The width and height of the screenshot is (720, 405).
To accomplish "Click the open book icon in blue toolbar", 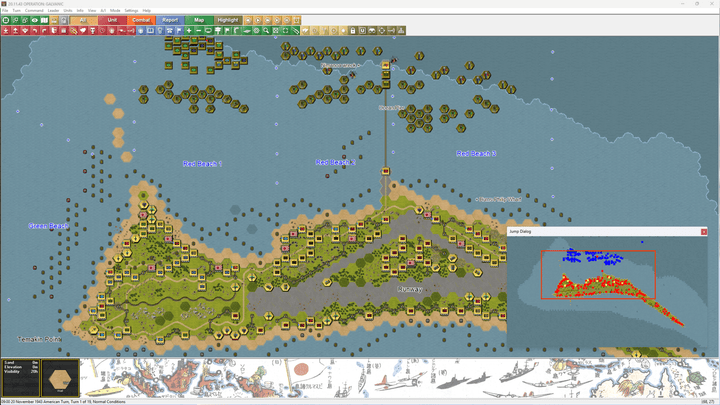I will tap(150, 31).
